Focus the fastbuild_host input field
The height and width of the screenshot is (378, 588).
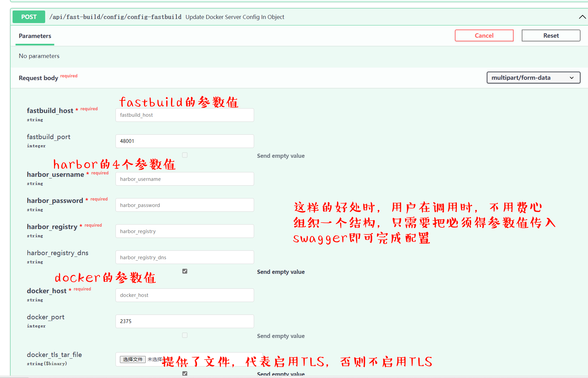(185, 115)
